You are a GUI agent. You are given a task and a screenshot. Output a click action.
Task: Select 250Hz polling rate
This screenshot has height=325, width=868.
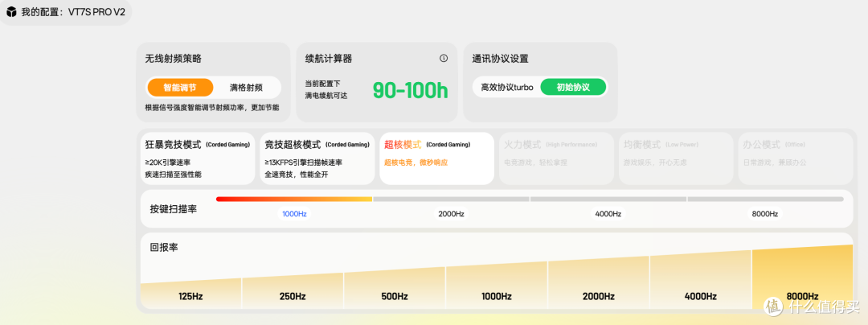pyautogui.click(x=293, y=292)
